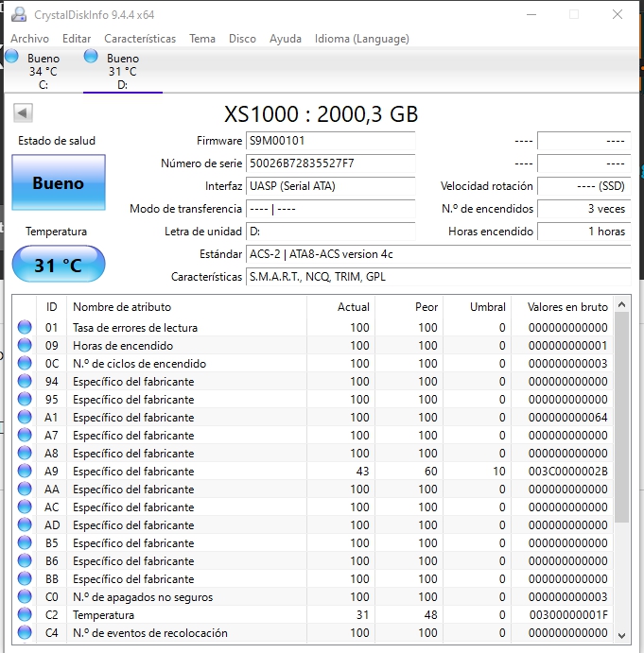Image resolution: width=644 pixels, height=653 pixels.
Task: Click the Valores en bruto column header
Action: coord(563,307)
